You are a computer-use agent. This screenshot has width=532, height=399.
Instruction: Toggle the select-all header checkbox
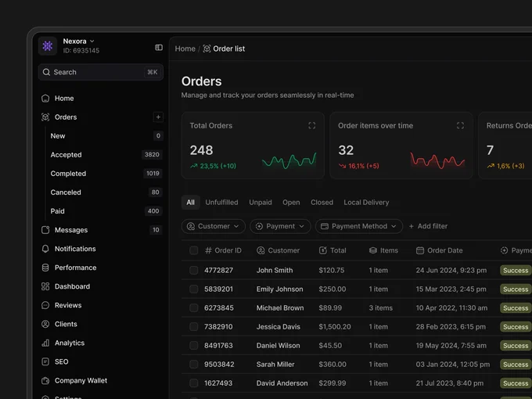tap(194, 250)
